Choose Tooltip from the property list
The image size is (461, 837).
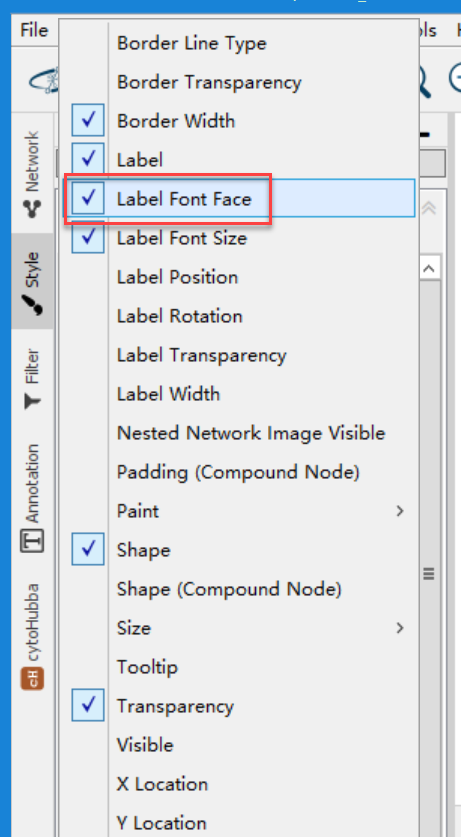coord(147,667)
